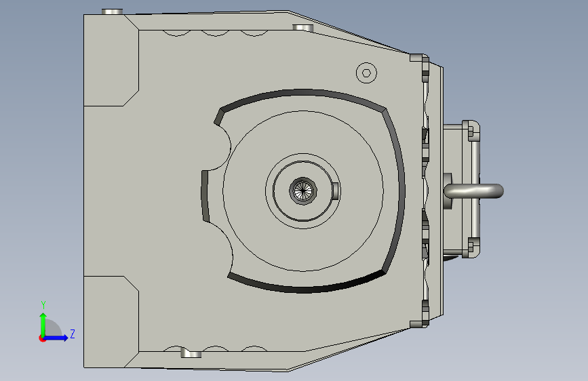Select the hex socket plug on the housing
This screenshot has height=381, width=588.
pyautogui.click(x=366, y=73)
